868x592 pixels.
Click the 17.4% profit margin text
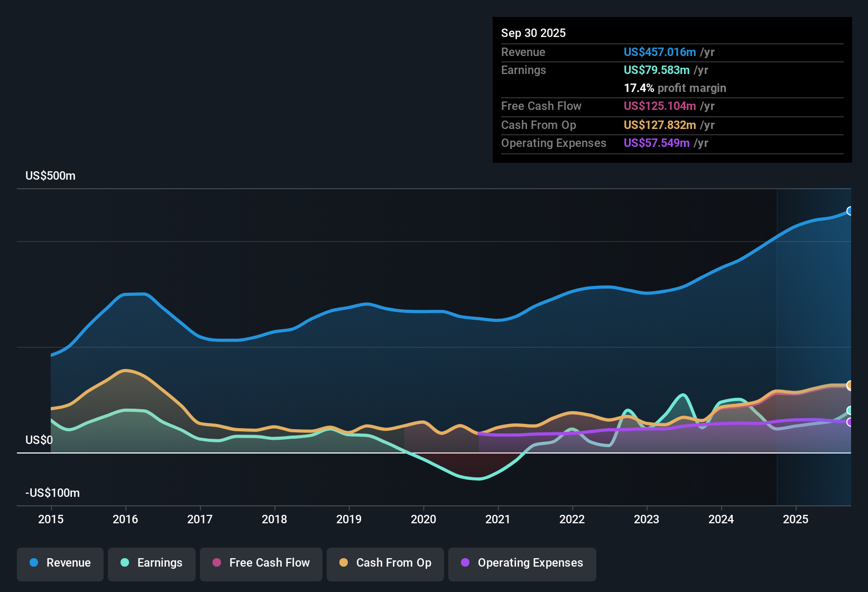[x=675, y=88]
